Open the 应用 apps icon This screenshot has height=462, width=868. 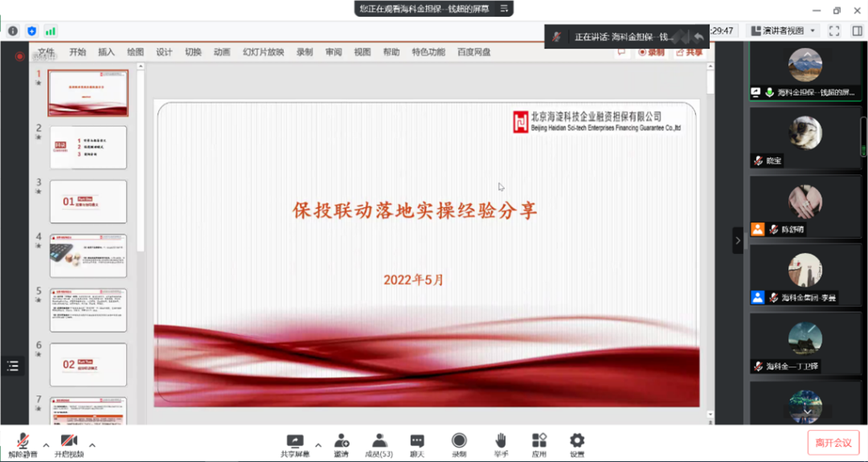pyautogui.click(x=539, y=441)
